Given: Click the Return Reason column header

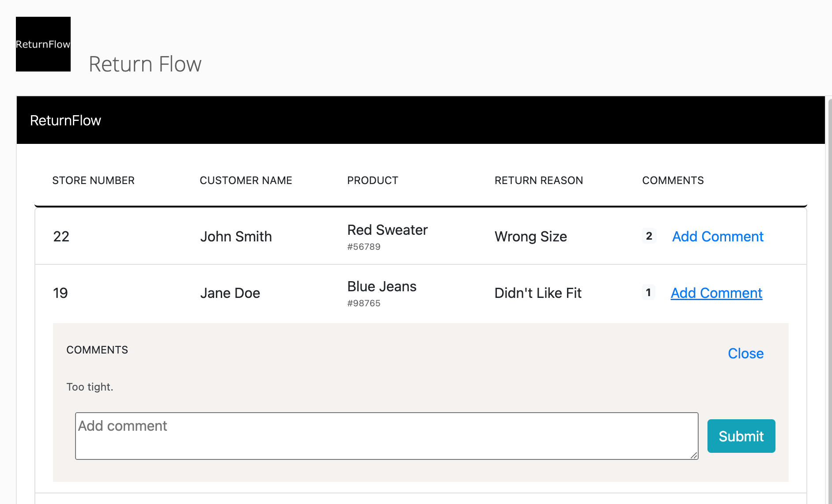Looking at the screenshot, I should click(539, 181).
